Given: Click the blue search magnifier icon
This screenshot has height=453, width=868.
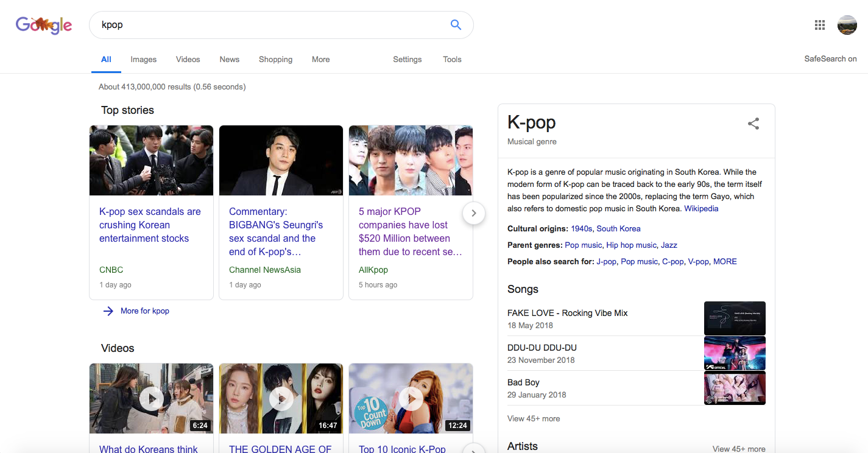Looking at the screenshot, I should coord(456,25).
